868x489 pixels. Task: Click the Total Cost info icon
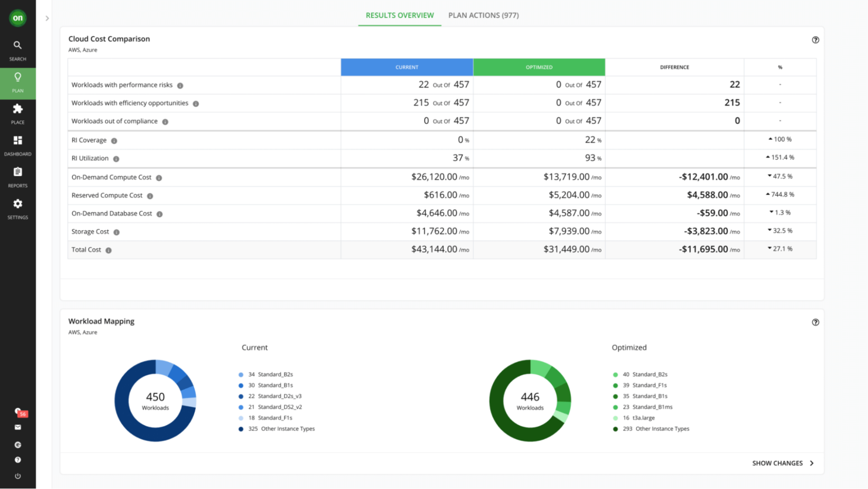(108, 249)
